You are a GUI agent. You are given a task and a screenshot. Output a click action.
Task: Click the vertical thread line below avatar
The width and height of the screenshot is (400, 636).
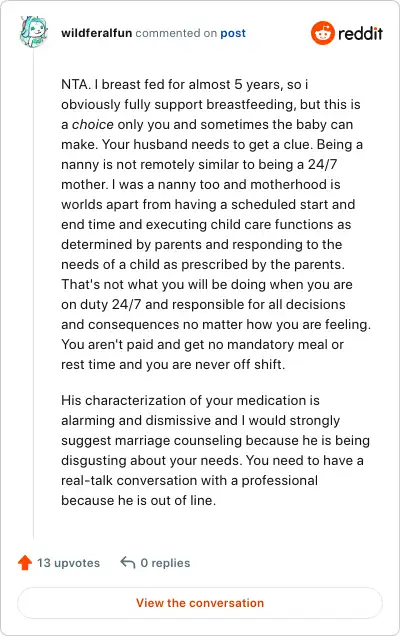coord(33,294)
